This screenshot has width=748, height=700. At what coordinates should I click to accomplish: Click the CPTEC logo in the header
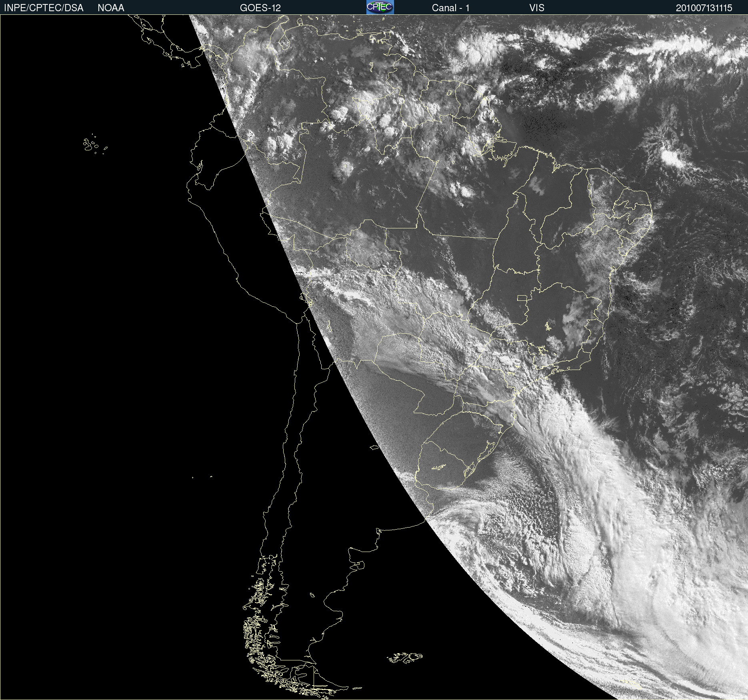coord(380,7)
